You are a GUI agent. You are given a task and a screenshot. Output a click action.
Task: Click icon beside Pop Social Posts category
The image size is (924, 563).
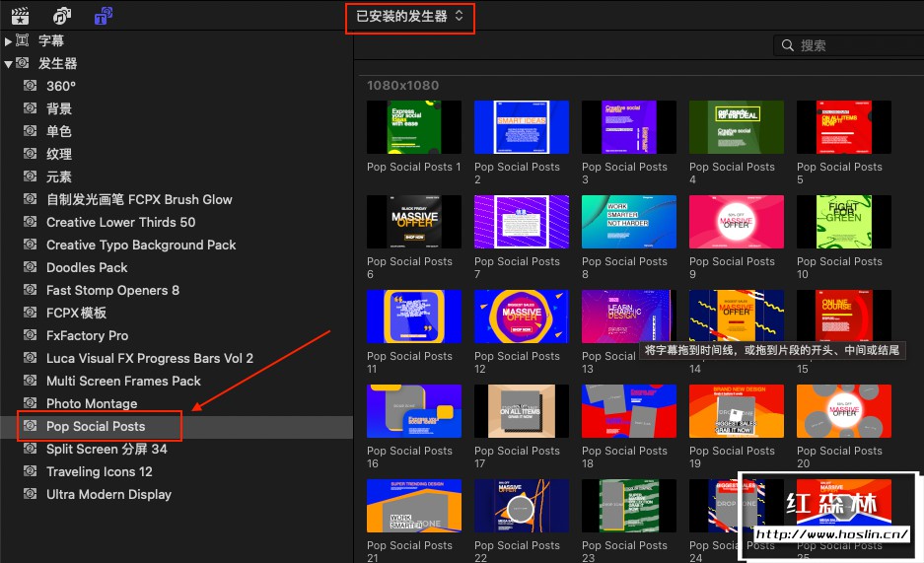(30, 426)
